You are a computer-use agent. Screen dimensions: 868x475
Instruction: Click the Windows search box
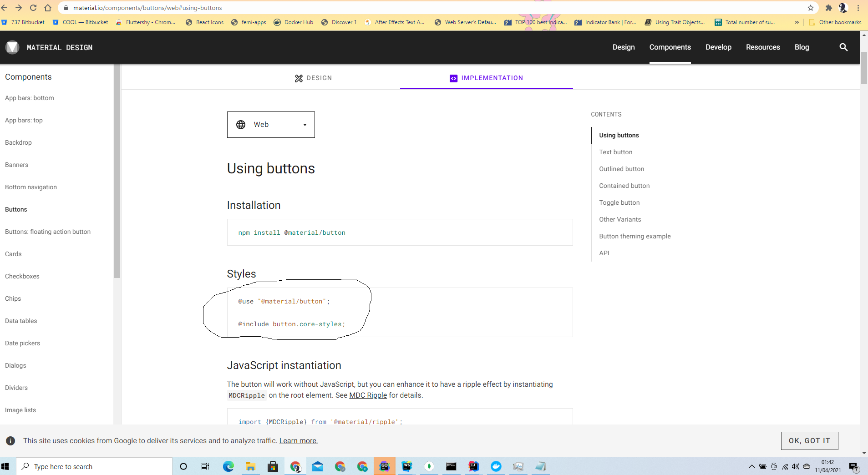91,466
